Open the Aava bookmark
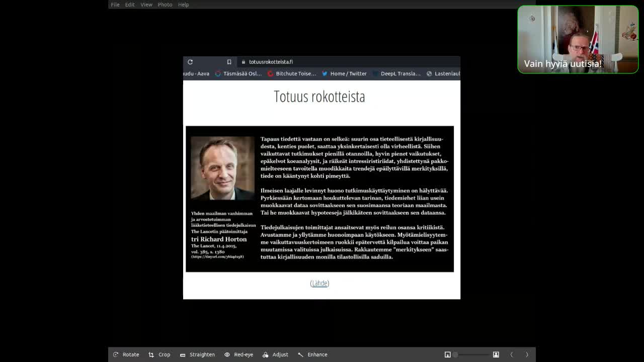This screenshot has height=362, width=644. [196, 73]
